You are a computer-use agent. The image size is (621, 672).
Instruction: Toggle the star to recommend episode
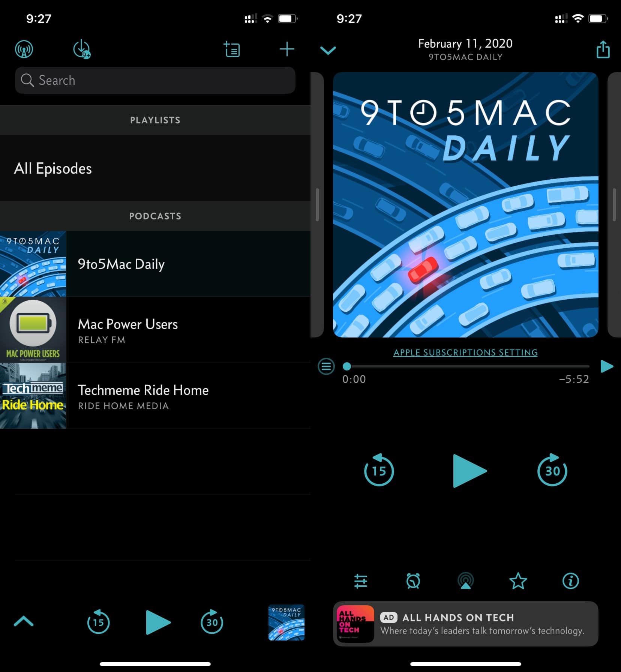coord(518,581)
